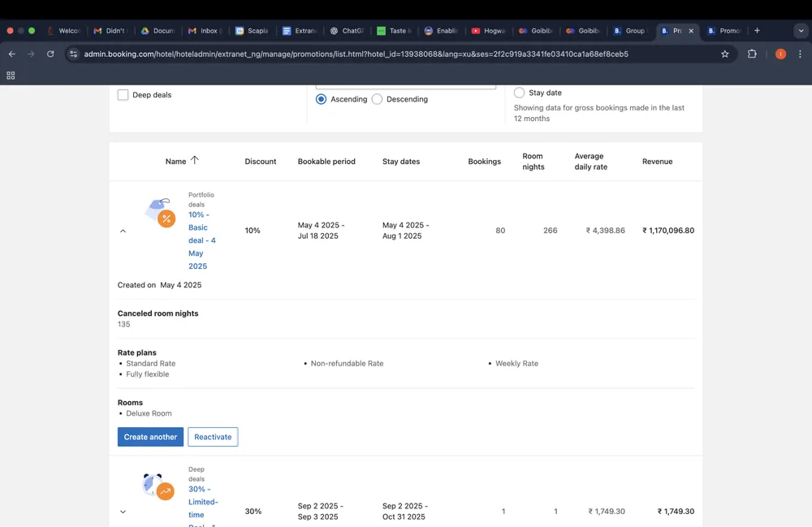This screenshot has width=812, height=527.
Task: Switch to the Taste sheet tab
Action: 394,31
